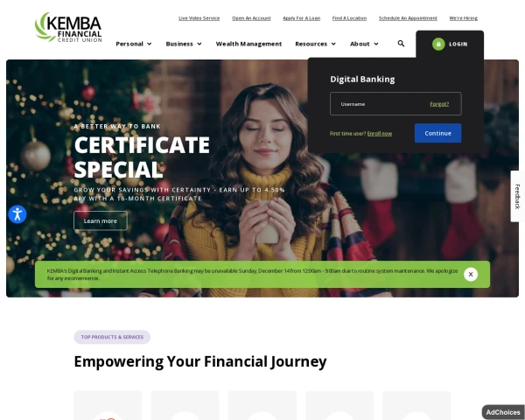This screenshot has width=525, height=420.
Task: Open the Live Video Service link
Action: point(199,18)
